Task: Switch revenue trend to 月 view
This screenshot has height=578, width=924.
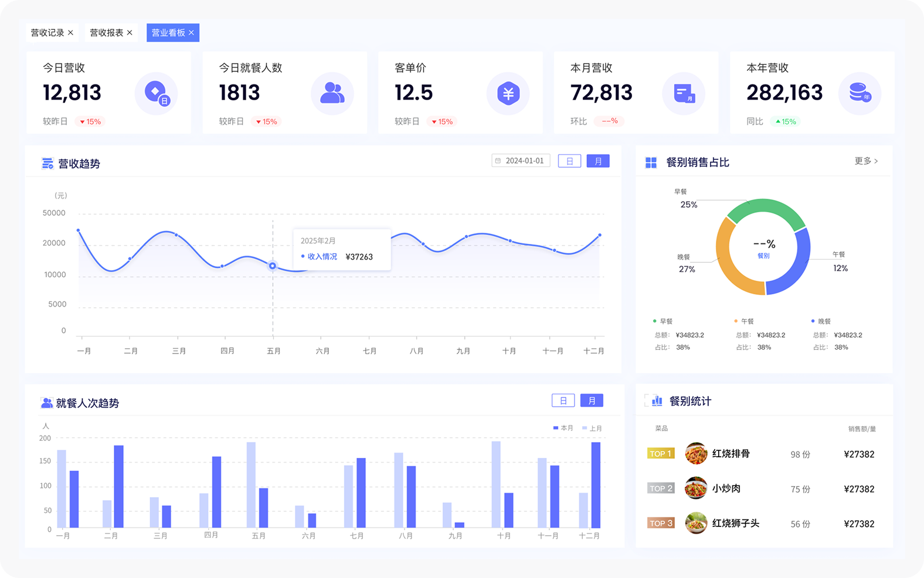Action: click(x=598, y=161)
